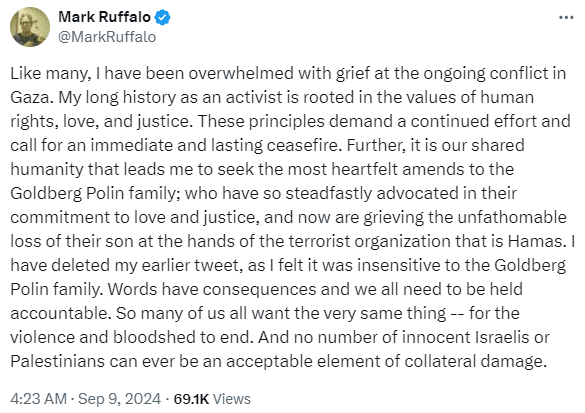The image size is (585, 413).
Task: Open Mark Ruffalo's profile avatar
Action: [x=30, y=27]
